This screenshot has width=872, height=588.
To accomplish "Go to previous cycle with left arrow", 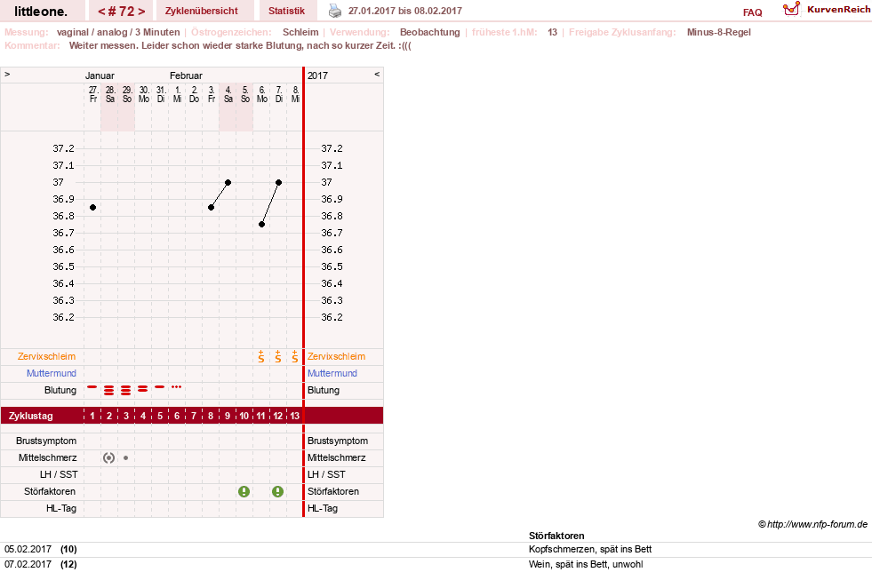I will (101, 12).
